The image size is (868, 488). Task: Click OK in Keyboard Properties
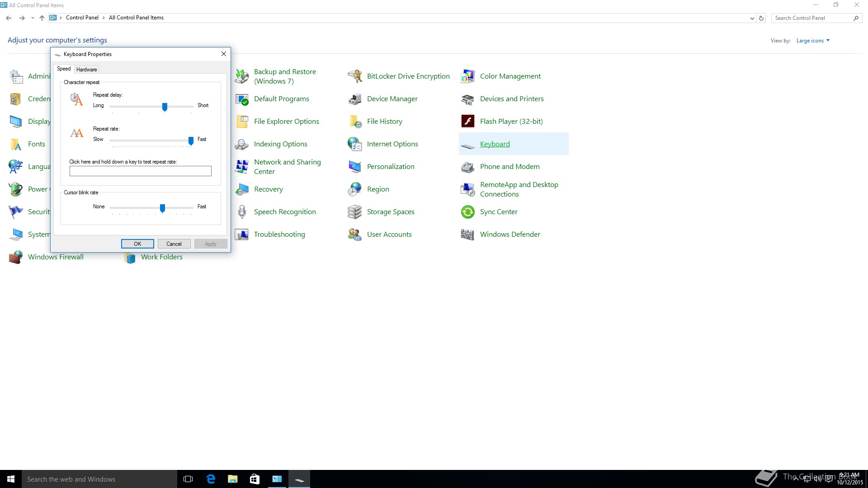pos(137,244)
